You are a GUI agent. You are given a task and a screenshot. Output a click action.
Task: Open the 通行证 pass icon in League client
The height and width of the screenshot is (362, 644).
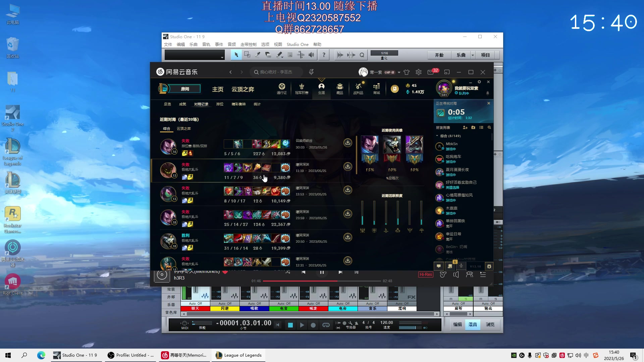pyautogui.click(x=282, y=89)
